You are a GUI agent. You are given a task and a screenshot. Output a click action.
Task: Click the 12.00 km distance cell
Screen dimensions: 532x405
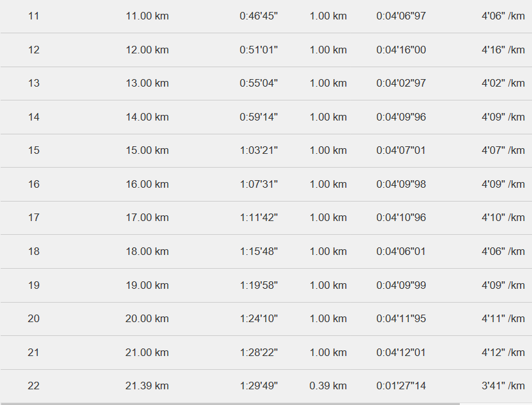[147, 50]
